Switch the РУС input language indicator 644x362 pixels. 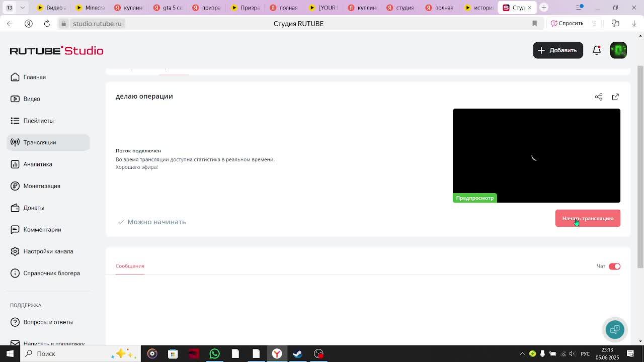pos(585,353)
